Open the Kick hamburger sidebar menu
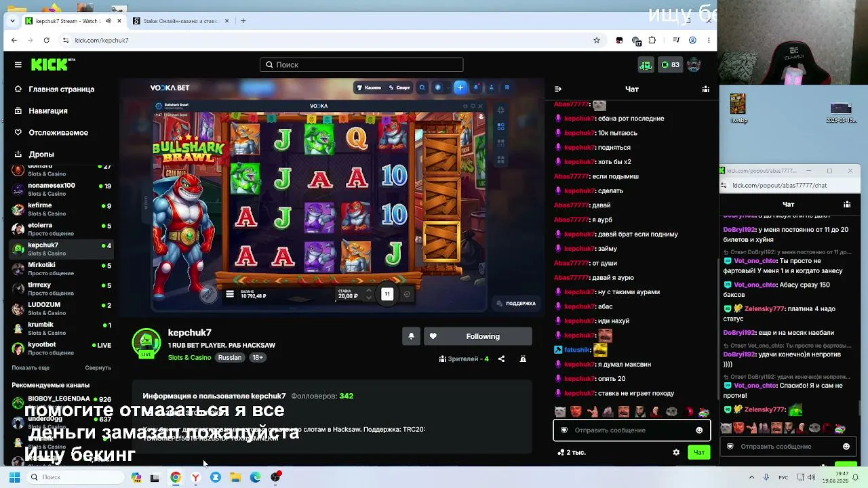Viewport: 868px width, 488px height. pyautogui.click(x=18, y=64)
